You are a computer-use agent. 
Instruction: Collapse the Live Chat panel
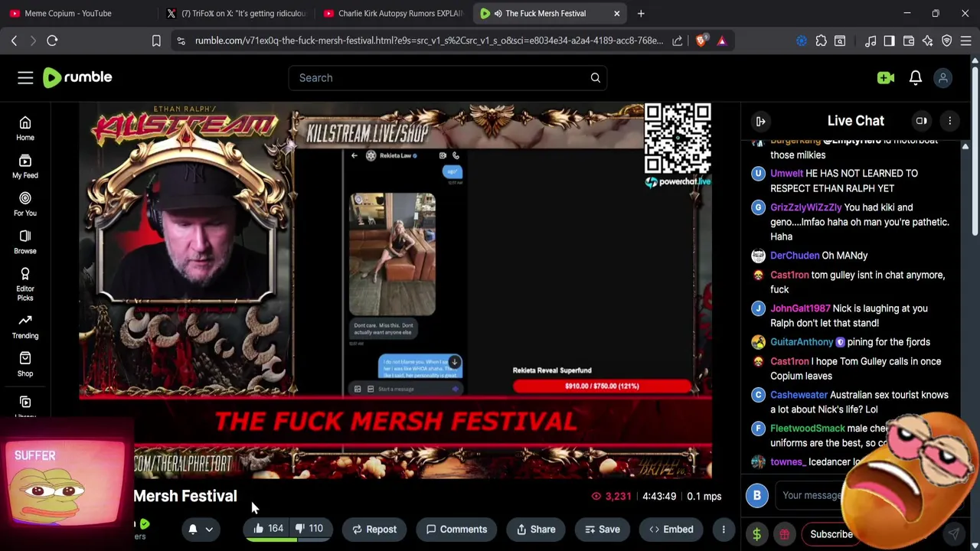coord(760,121)
